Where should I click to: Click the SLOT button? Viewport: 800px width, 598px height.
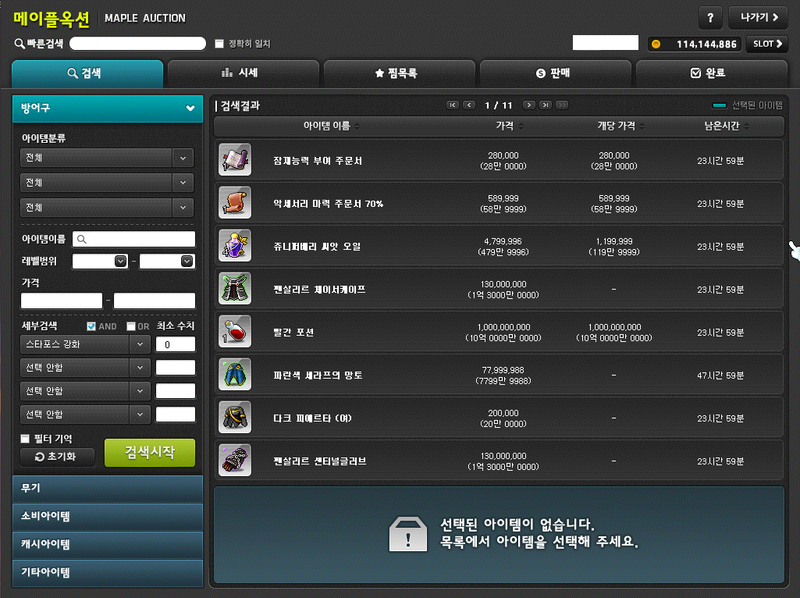click(767, 44)
